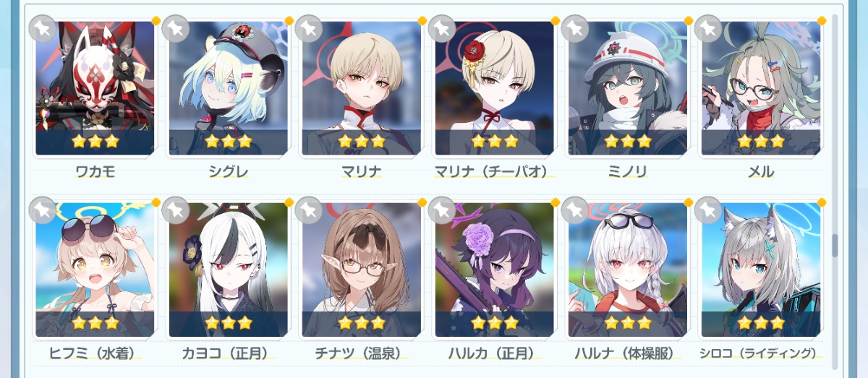Click the pin icon on マリナ card
This screenshot has width=868, height=378.
308,28
